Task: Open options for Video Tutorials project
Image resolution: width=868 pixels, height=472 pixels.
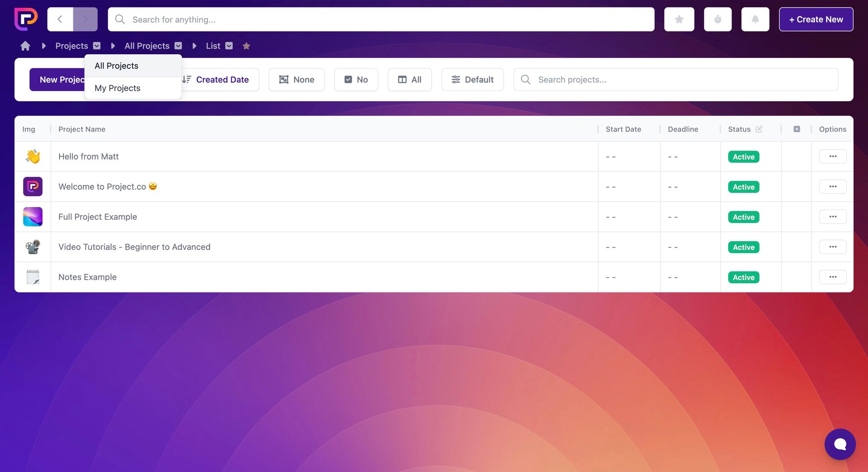Action: click(833, 247)
